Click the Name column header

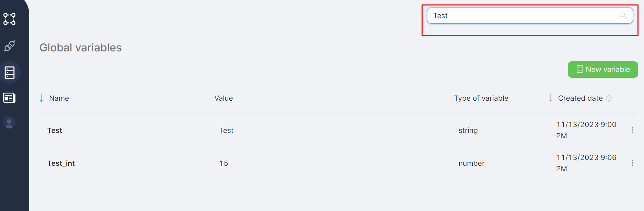pyautogui.click(x=59, y=98)
